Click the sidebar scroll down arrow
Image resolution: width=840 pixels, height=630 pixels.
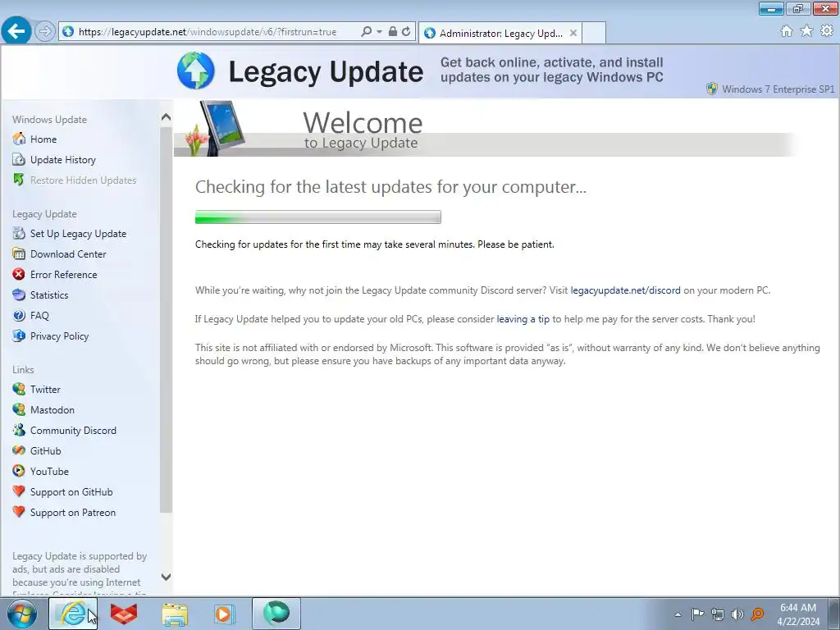166,577
